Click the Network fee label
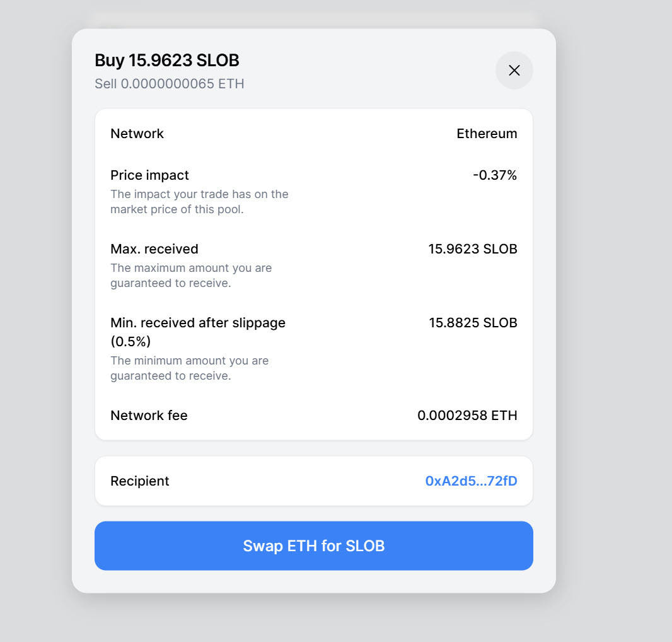 coord(149,415)
